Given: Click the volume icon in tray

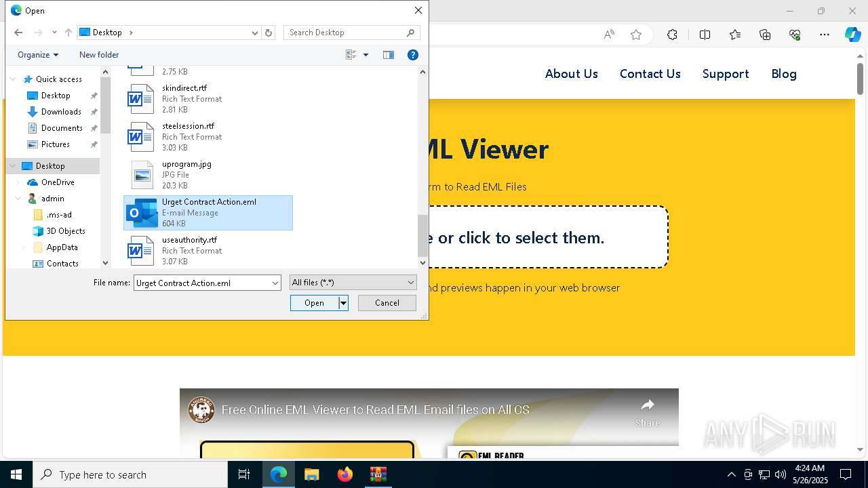Looking at the screenshot, I should (x=780, y=474).
